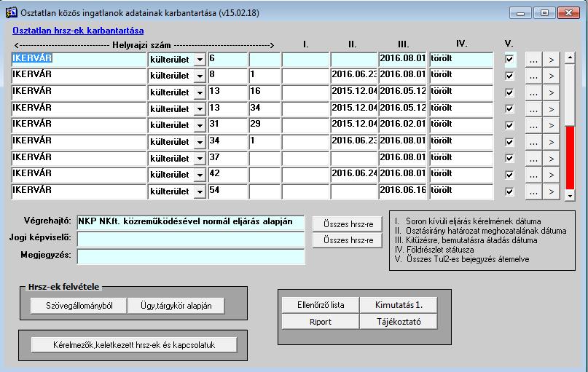Toggle column V checkbox for hrsz 13/16 row

tap(509, 92)
